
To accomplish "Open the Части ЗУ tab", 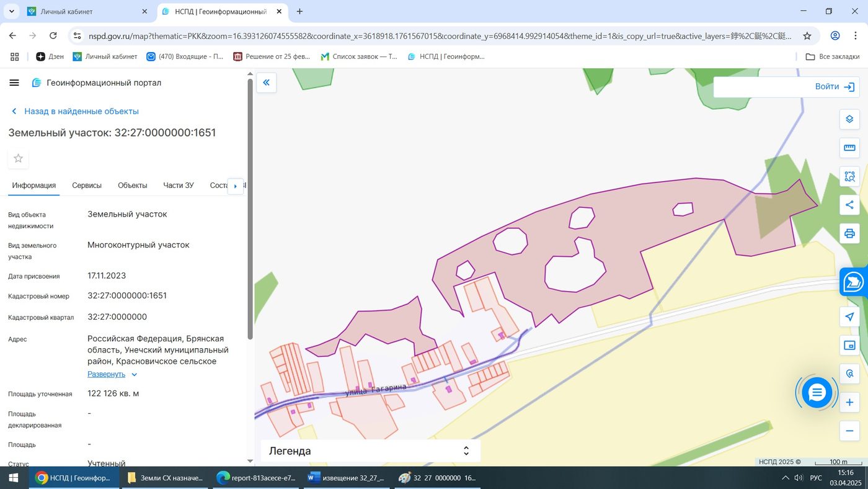I will point(179,185).
